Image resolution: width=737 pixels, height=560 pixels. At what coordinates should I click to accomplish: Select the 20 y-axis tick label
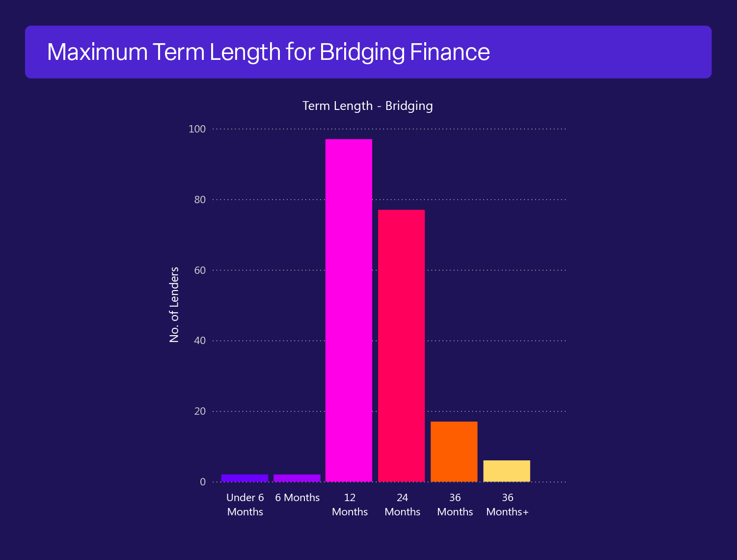point(200,411)
